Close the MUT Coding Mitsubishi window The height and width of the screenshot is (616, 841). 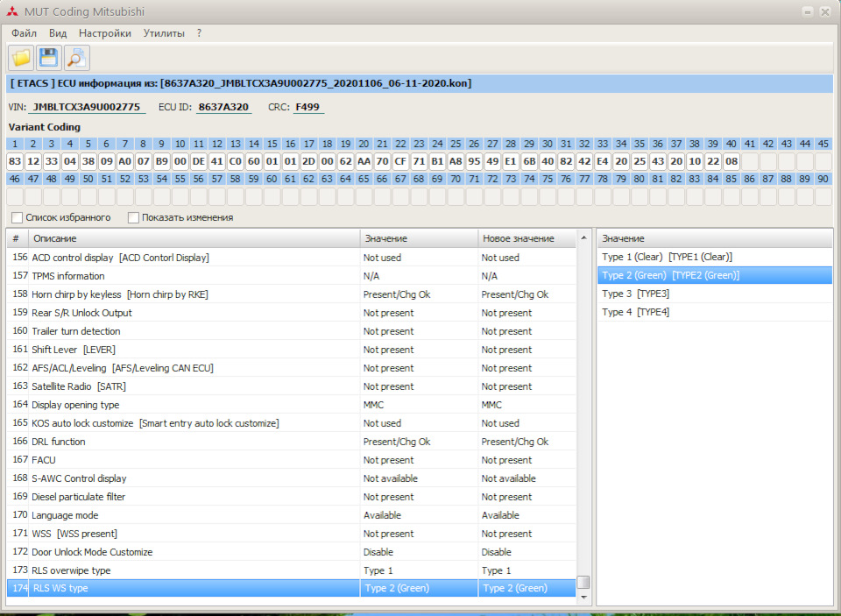tap(825, 11)
